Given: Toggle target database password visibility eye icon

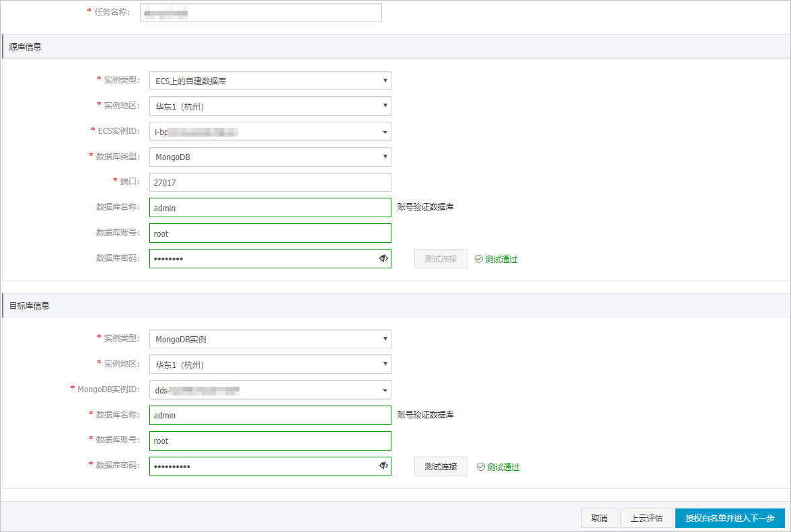Looking at the screenshot, I should tap(383, 465).
